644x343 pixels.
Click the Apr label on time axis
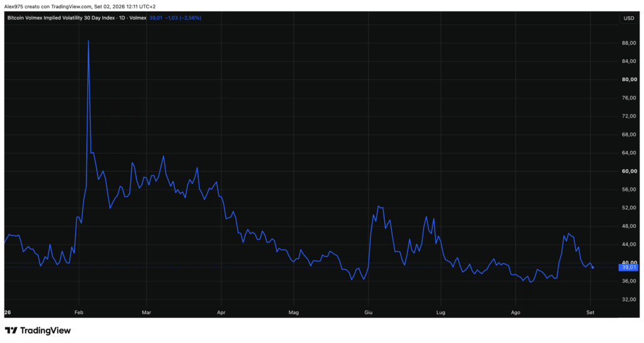tap(221, 313)
